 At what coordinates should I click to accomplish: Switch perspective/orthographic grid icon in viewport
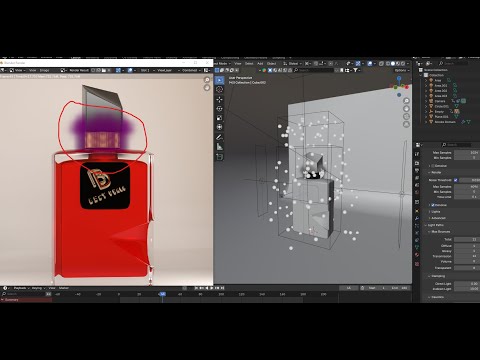[x=406, y=124]
